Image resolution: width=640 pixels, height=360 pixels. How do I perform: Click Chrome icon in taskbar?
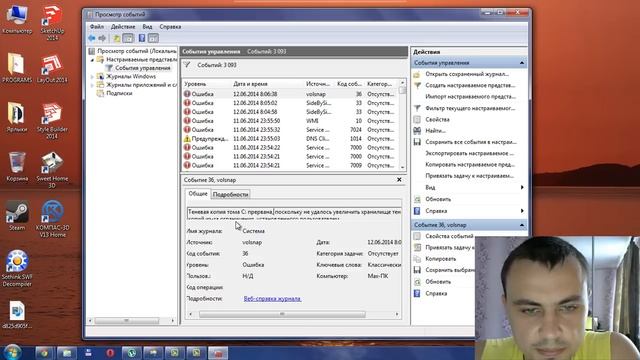point(44,353)
